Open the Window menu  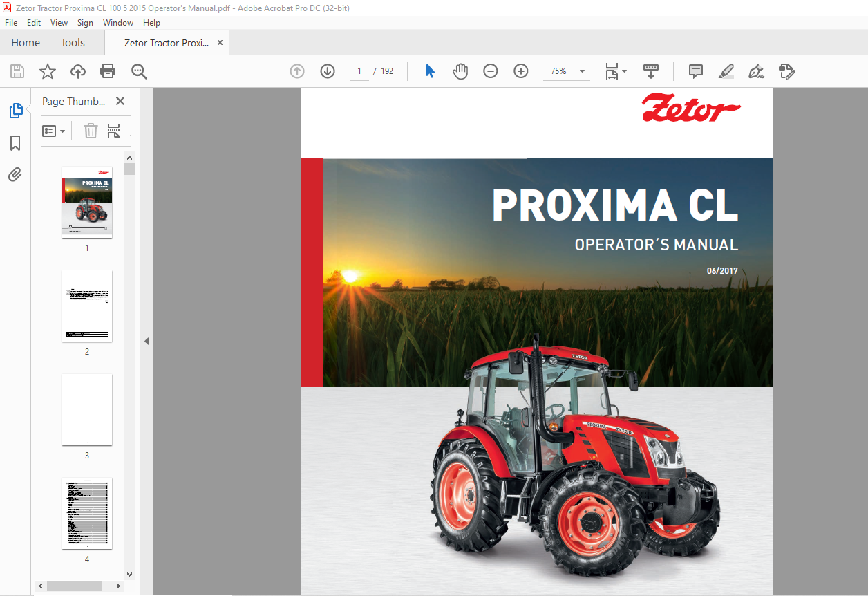[118, 23]
